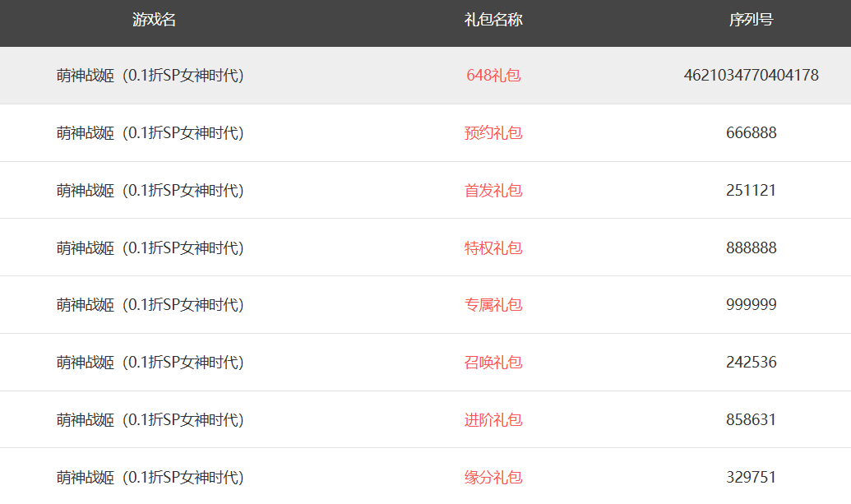Select the 首发礼包 gift link
This screenshot has width=851, height=504.
tap(493, 191)
